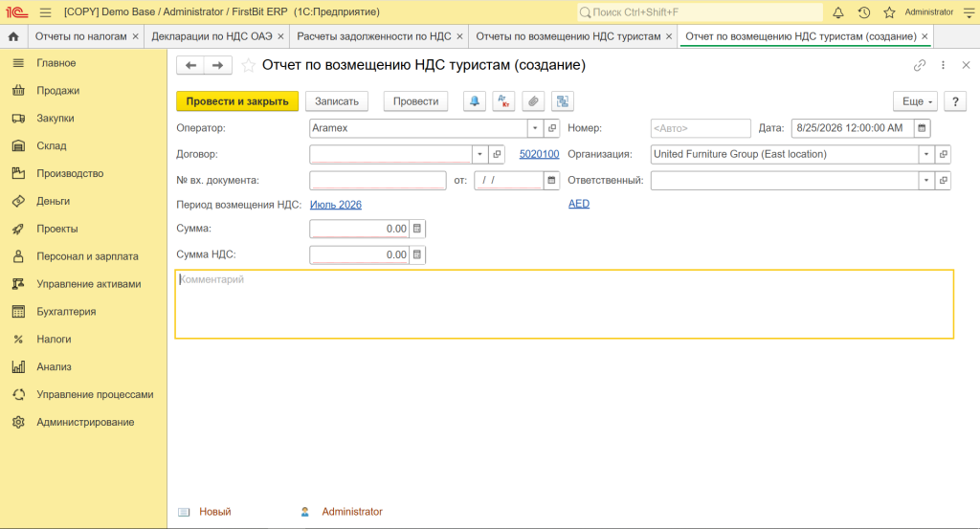
Task: Expand the Ответственный dropdown list
Action: 926,181
